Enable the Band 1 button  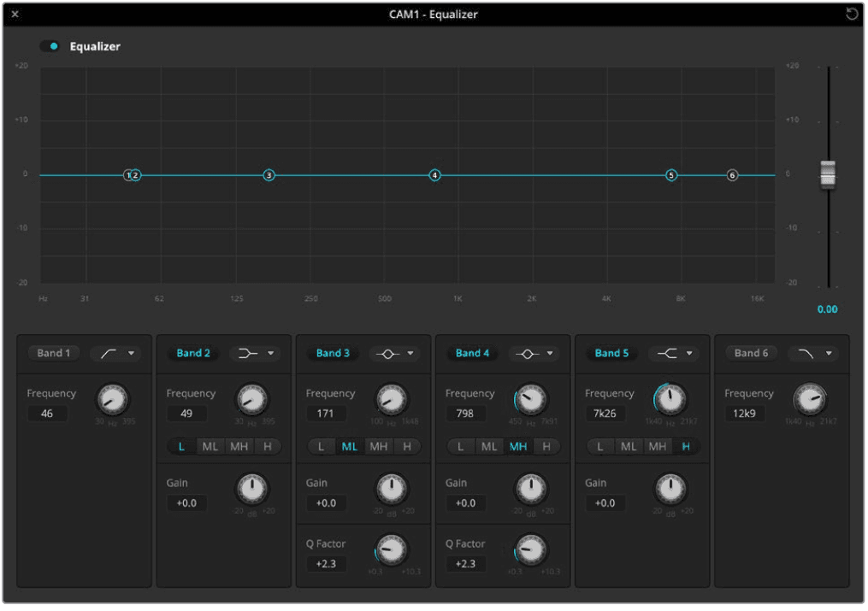coord(53,353)
